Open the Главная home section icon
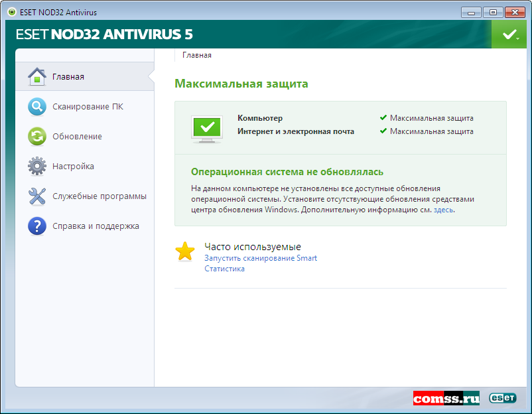The height and width of the screenshot is (414, 532). pos(37,76)
